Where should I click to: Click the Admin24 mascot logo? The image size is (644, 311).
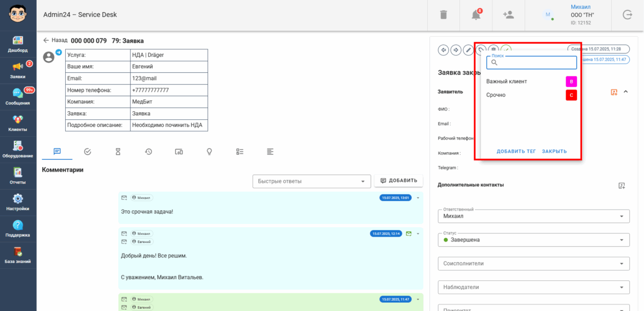pyautogui.click(x=18, y=15)
